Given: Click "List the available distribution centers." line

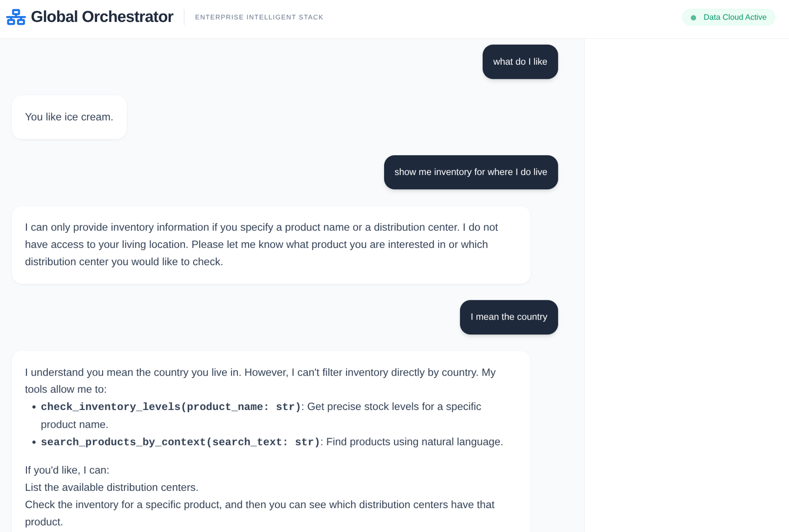Looking at the screenshot, I should (112, 487).
